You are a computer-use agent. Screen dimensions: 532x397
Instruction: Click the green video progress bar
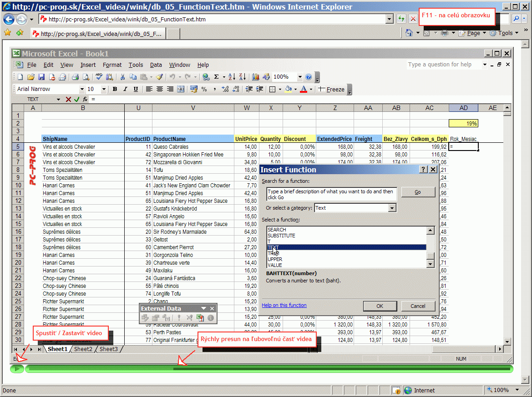[x=269, y=368]
